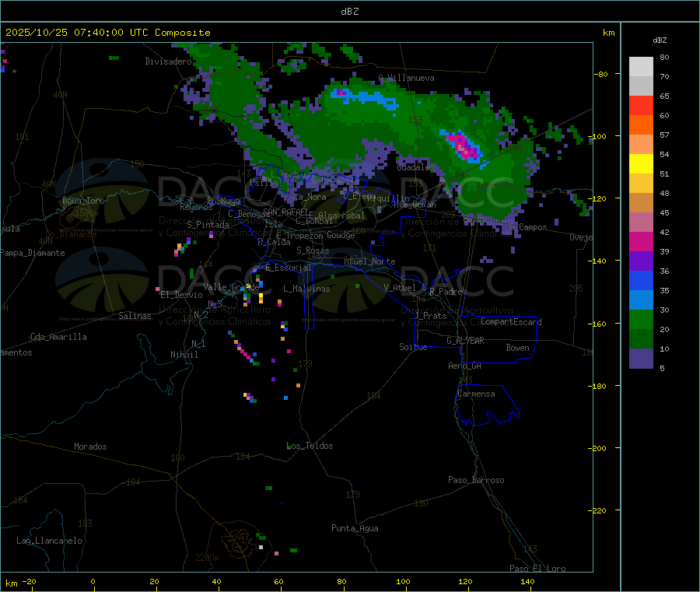Image resolution: width=700 pixels, height=592 pixels.
Task: Click the Salinas label
Action: pos(135,316)
